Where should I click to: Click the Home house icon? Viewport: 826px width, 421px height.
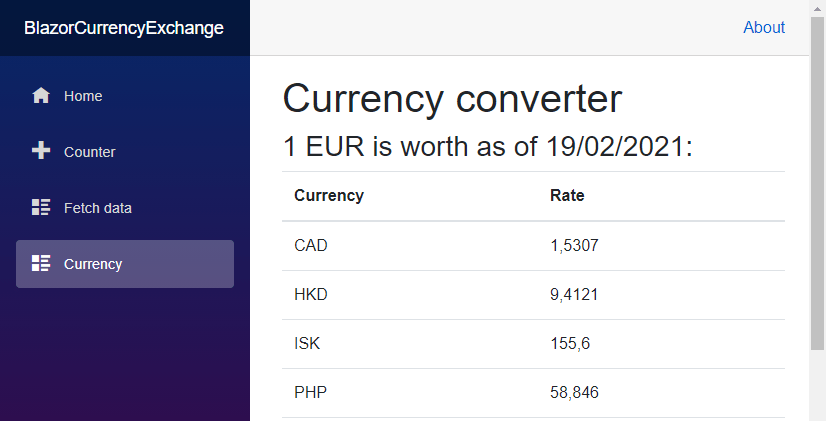[x=41, y=96]
